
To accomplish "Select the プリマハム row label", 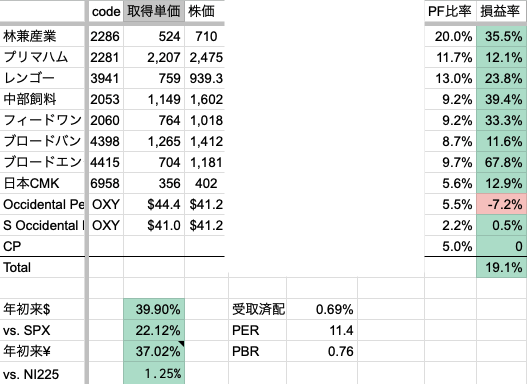I will pos(42,57).
